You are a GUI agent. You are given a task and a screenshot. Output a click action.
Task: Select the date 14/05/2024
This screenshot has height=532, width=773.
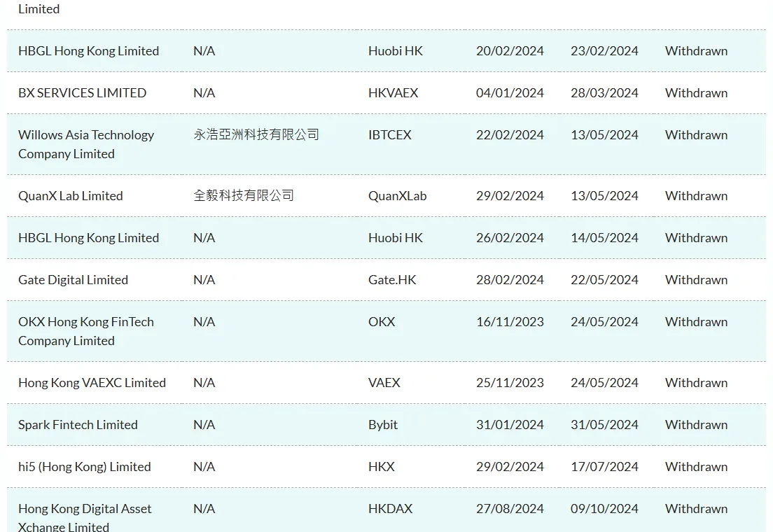click(604, 237)
